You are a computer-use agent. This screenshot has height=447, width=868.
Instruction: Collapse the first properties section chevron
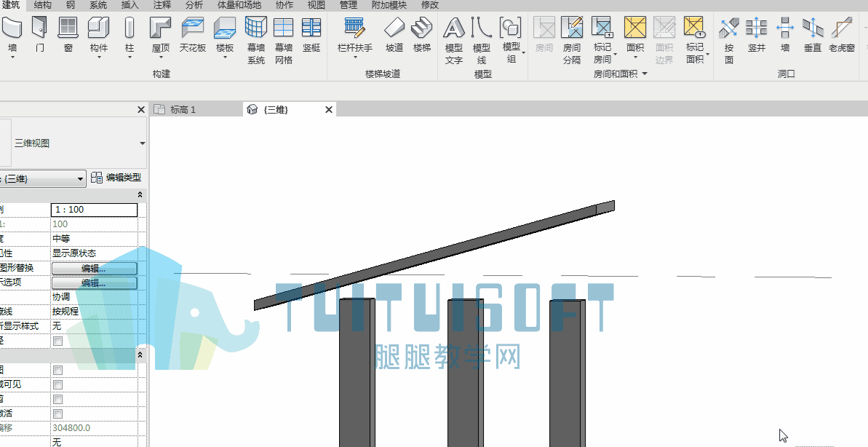[140, 195]
